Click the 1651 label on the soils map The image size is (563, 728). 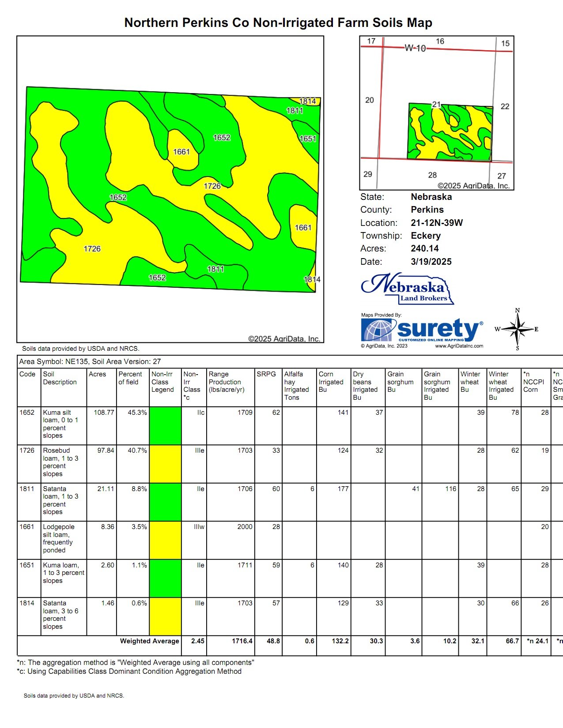pyautogui.click(x=308, y=139)
